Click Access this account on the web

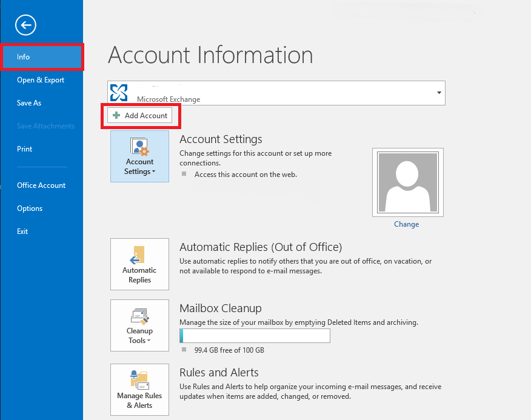click(245, 175)
